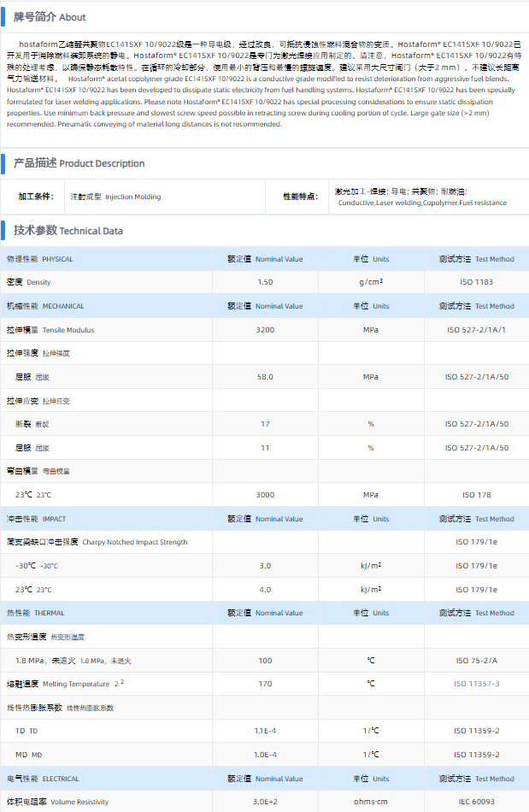The image size is (529, 812).
Task: Select the 加工条件 label
Action: click(36, 197)
